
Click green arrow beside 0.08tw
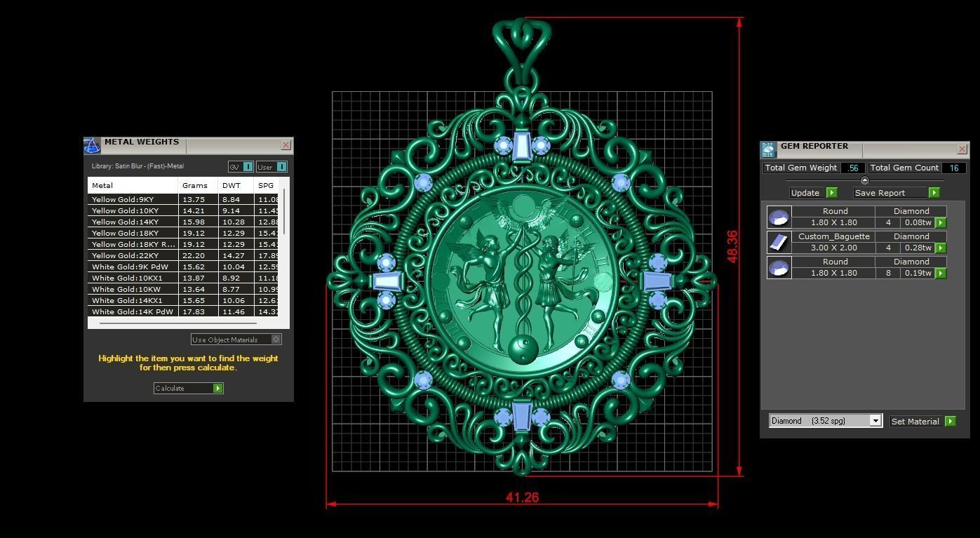tap(941, 222)
